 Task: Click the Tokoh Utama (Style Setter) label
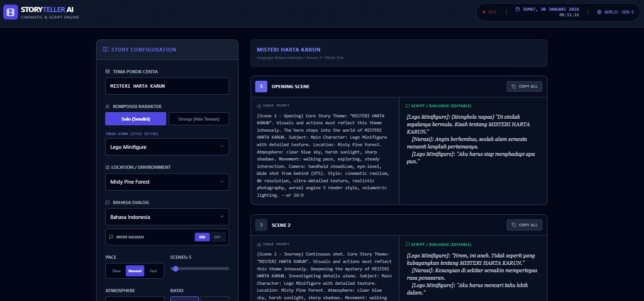(132, 134)
